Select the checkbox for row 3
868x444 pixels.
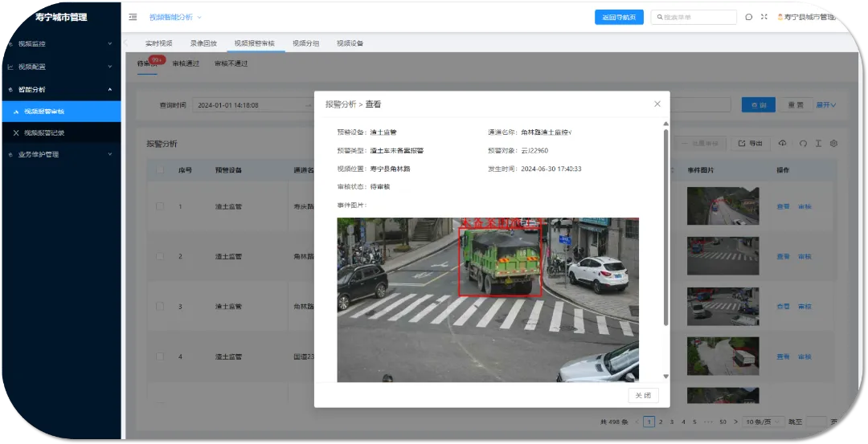(160, 307)
